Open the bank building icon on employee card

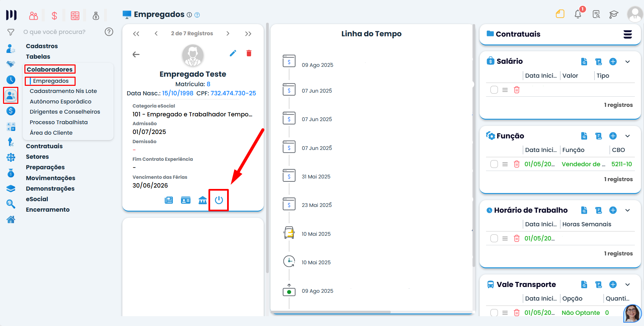[203, 200]
